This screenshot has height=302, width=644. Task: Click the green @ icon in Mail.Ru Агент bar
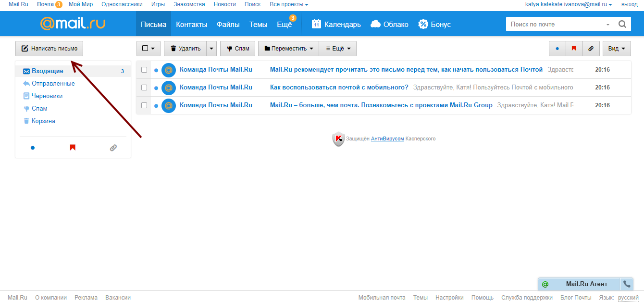(x=545, y=284)
